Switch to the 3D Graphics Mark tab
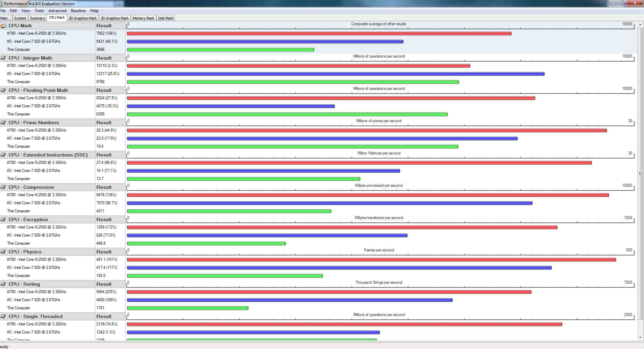Viewport: 644px width, 349px height. (x=115, y=18)
